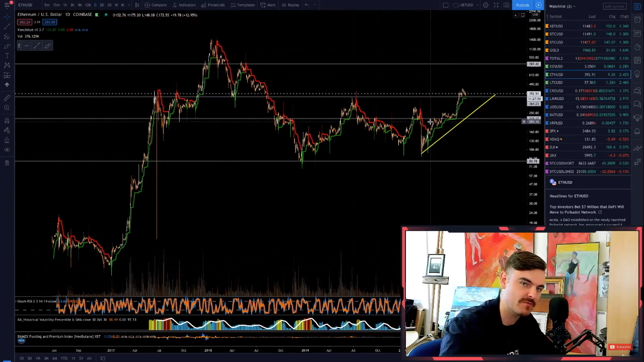This screenshot has height=362, width=644.
Task: Toggle magnet mode on
Action: click(x=7, y=121)
